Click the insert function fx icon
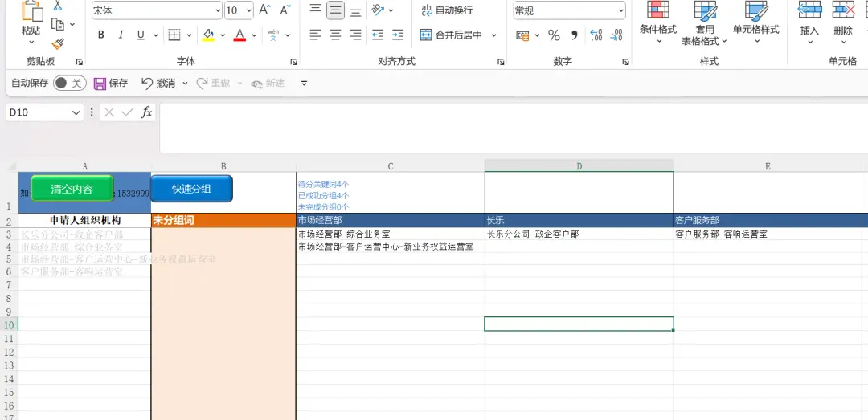The image size is (868, 420). click(x=147, y=112)
